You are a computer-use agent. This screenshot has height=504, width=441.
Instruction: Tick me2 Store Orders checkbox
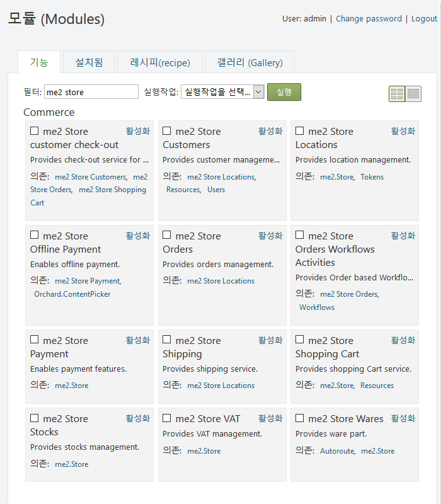tap(167, 235)
